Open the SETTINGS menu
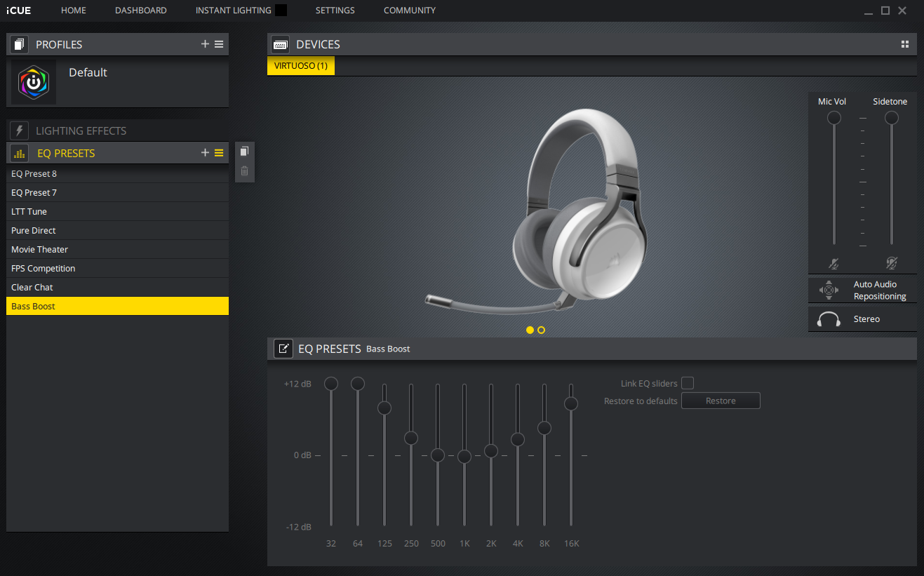The height and width of the screenshot is (576, 924). tap(335, 11)
